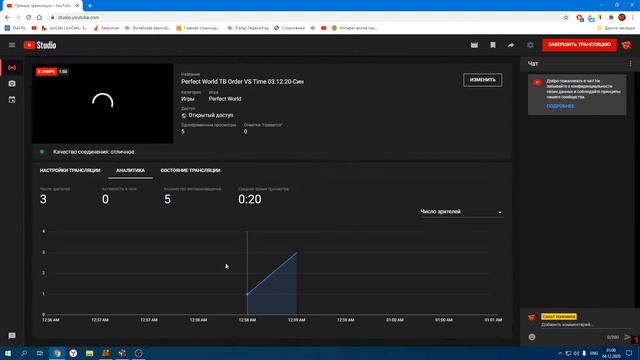640x360 pixels.
Task: Click the ЗАВЕРШИТЬ ТРАНСЛЯЦИЮ button
Action: [579, 44]
